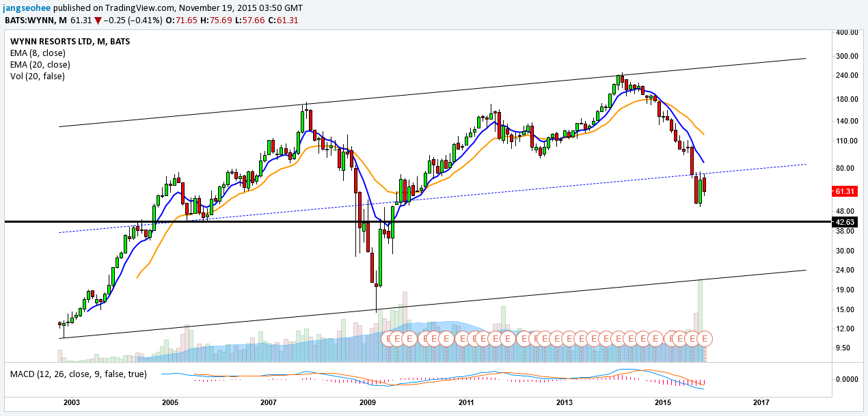Click the 300.00 price axis label
This screenshot has width=868, height=416.
pos(846,56)
